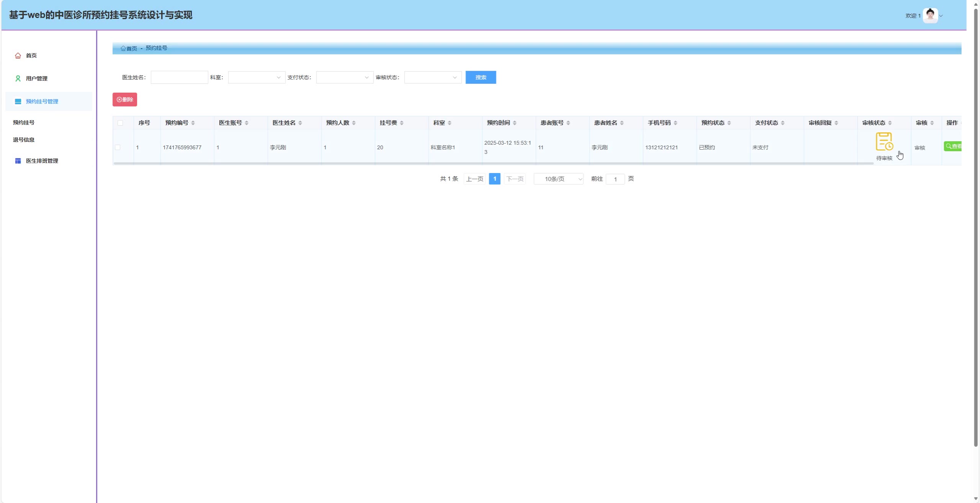This screenshot has height=503, width=980.
Task: Click the home icon in breadcrumb
Action: pos(123,48)
